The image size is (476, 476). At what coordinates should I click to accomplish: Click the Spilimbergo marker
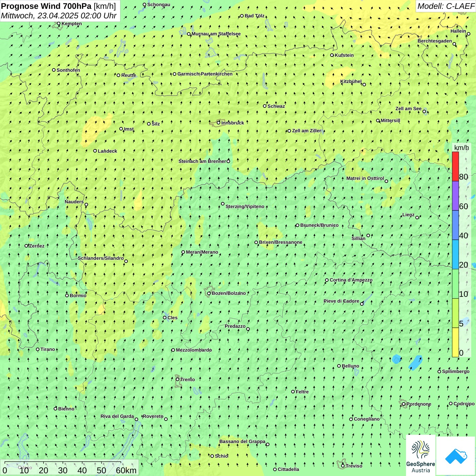tap(439, 371)
